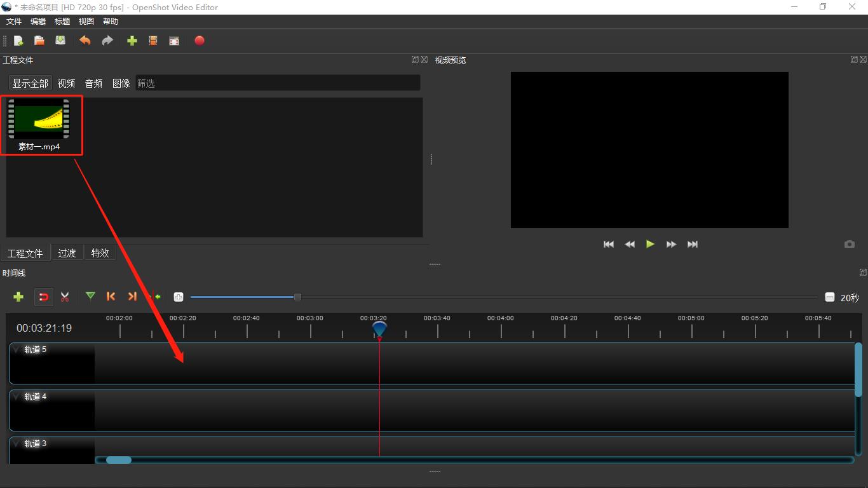Click the 00:02:20 ruler mark
This screenshot has width=868, height=488.
[x=183, y=318]
